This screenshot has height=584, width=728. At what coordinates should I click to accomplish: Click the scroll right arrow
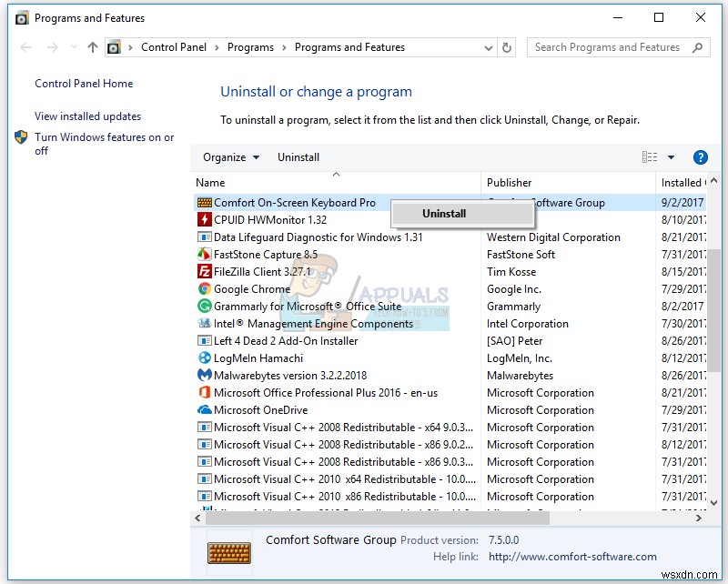tap(698, 519)
